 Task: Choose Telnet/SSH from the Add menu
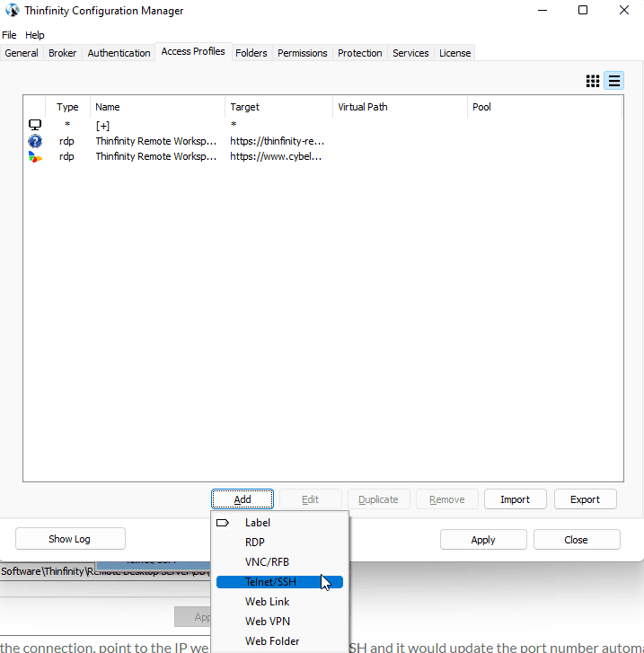279,582
